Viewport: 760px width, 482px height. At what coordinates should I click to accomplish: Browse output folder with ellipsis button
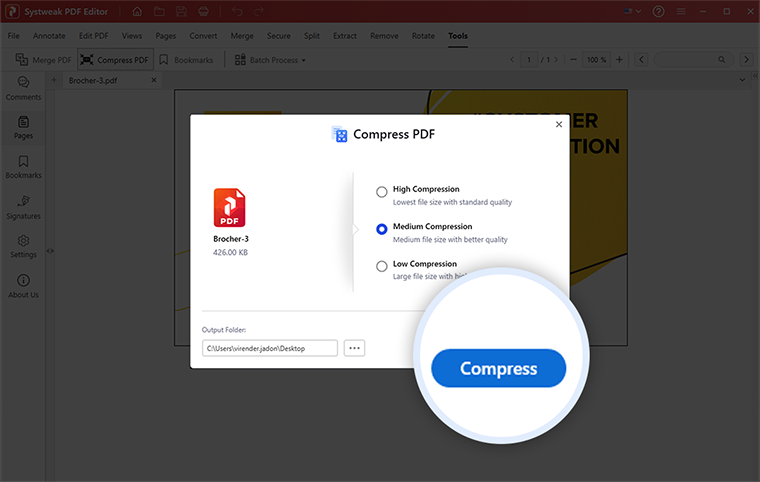[x=354, y=348]
